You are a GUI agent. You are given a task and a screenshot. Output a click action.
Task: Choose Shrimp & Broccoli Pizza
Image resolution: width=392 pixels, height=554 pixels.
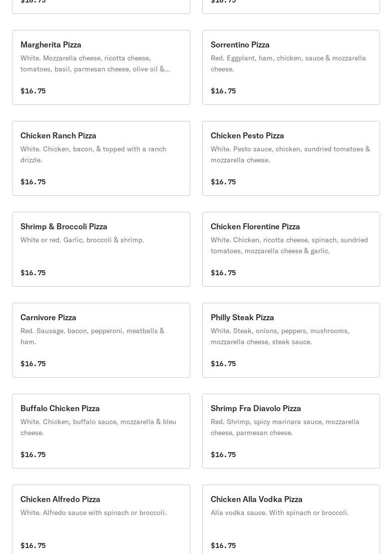(x=101, y=249)
